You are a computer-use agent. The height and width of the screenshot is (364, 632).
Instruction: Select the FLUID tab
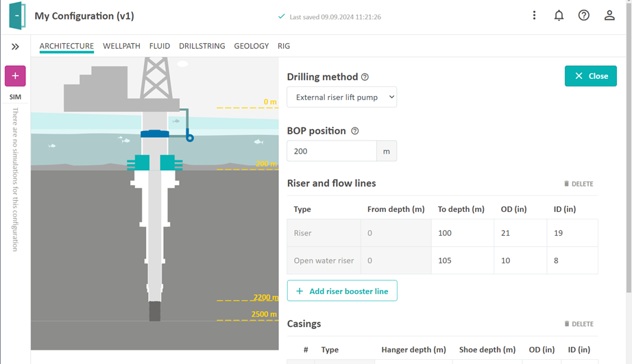[160, 46]
